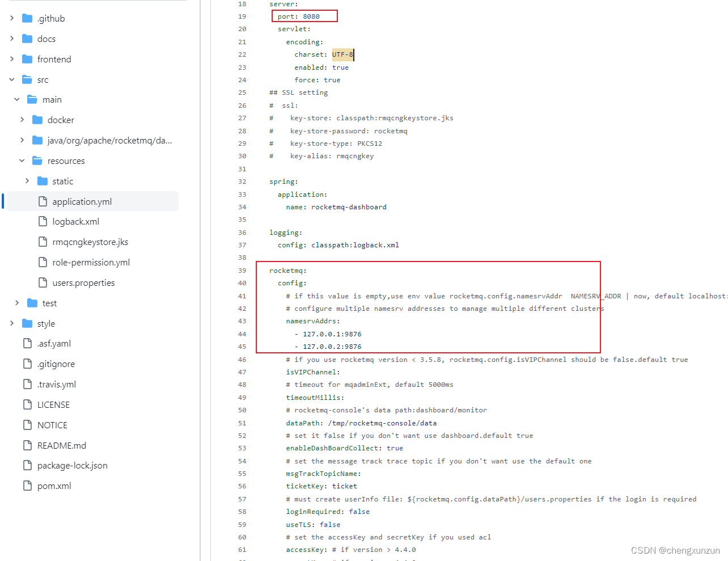Click the rmqcngkeystore.jks file icon
Screen dimensions: 728x561
[43, 242]
